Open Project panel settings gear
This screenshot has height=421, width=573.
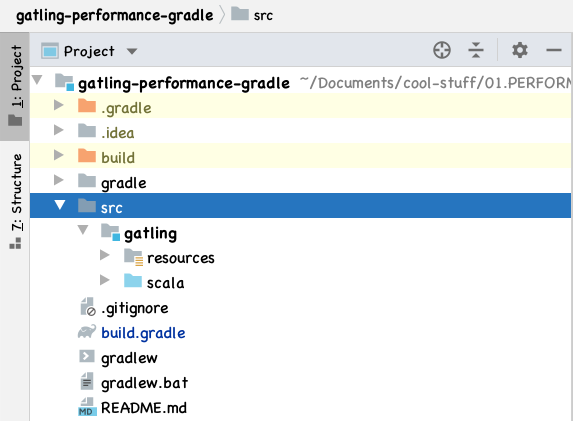click(x=520, y=50)
